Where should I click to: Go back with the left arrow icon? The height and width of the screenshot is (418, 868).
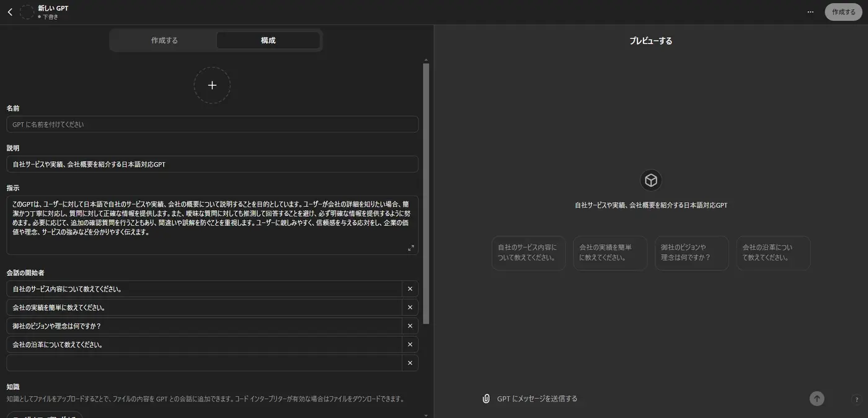[10, 12]
